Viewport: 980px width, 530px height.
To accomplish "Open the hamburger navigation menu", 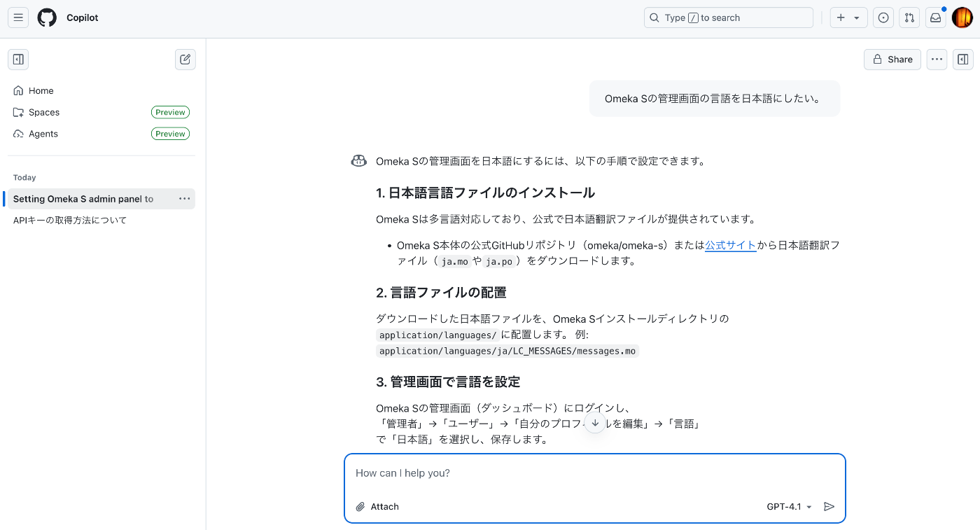I will point(18,18).
